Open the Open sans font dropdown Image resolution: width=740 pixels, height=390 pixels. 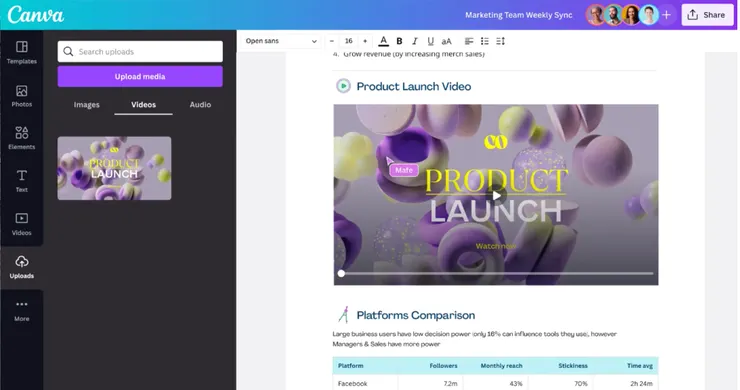pyautogui.click(x=281, y=41)
